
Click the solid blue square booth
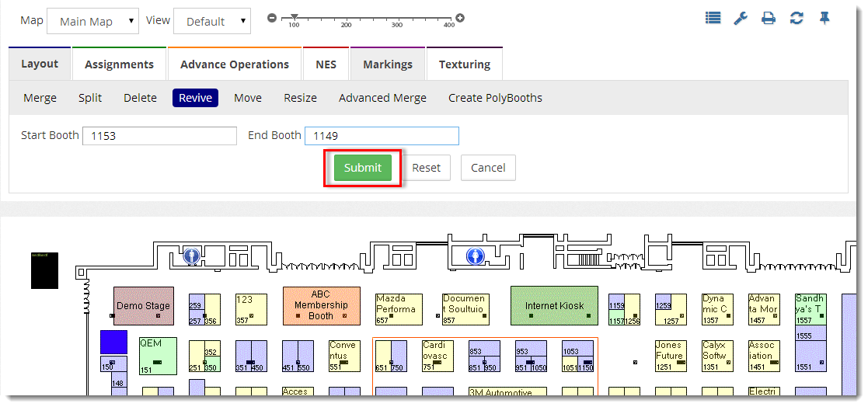coord(113,343)
